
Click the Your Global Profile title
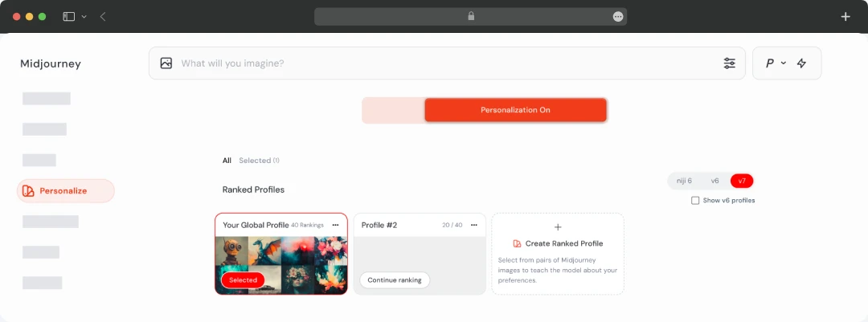click(x=256, y=225)
